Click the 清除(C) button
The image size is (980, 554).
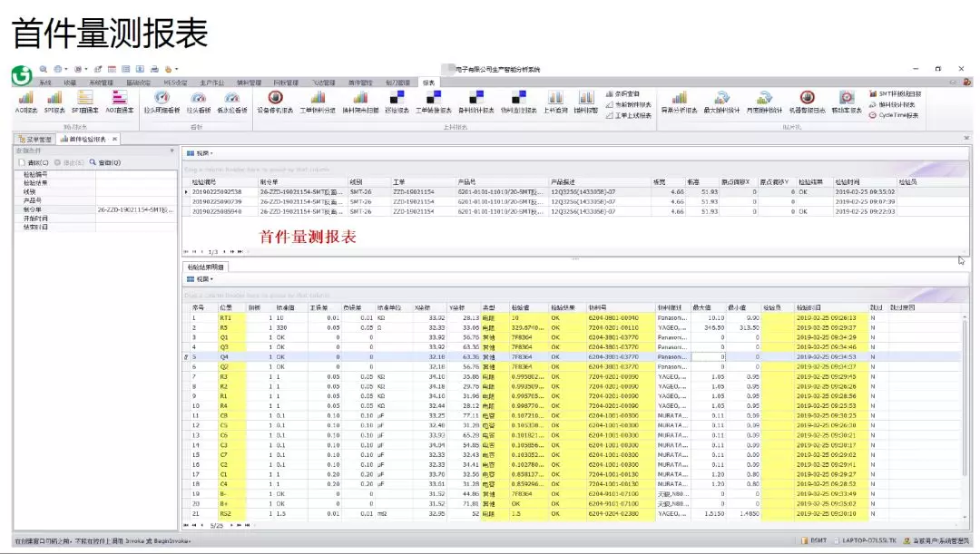tap(33, 162)
